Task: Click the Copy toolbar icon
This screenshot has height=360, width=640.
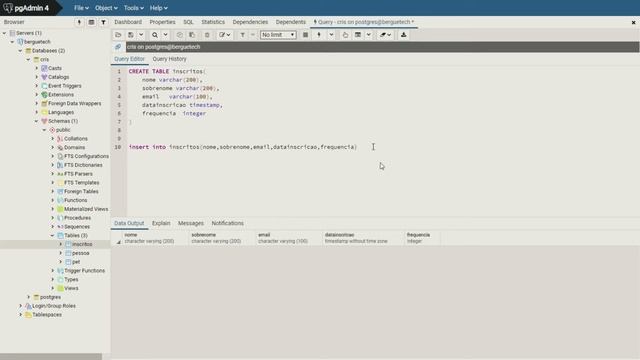Action: tap(180, 35)
